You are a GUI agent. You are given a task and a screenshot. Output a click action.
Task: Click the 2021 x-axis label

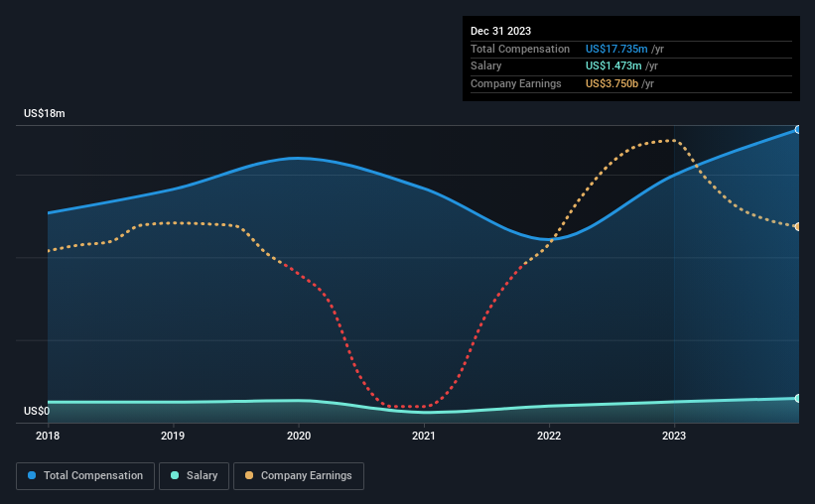coord(424,436)
